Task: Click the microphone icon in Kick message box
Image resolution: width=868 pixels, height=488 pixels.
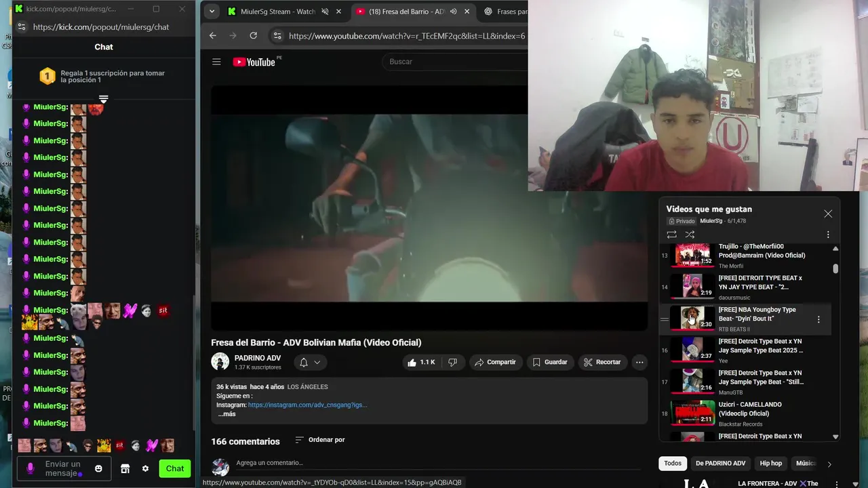Action: (x=30, y=468)
